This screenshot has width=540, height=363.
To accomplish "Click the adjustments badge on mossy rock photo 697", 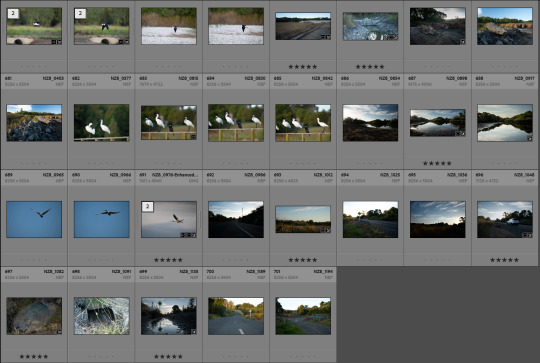I will (x=59, y=332).
